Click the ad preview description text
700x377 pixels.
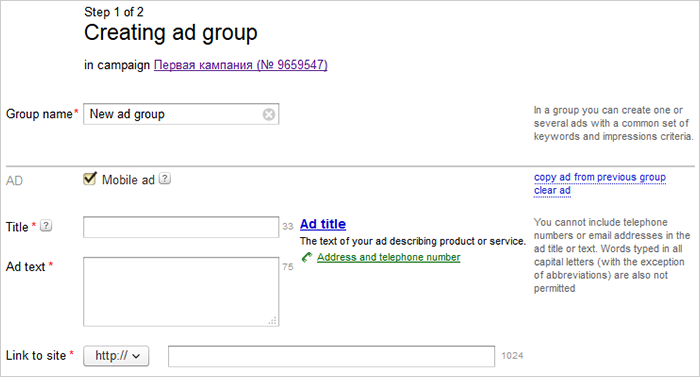coord(413,241)
